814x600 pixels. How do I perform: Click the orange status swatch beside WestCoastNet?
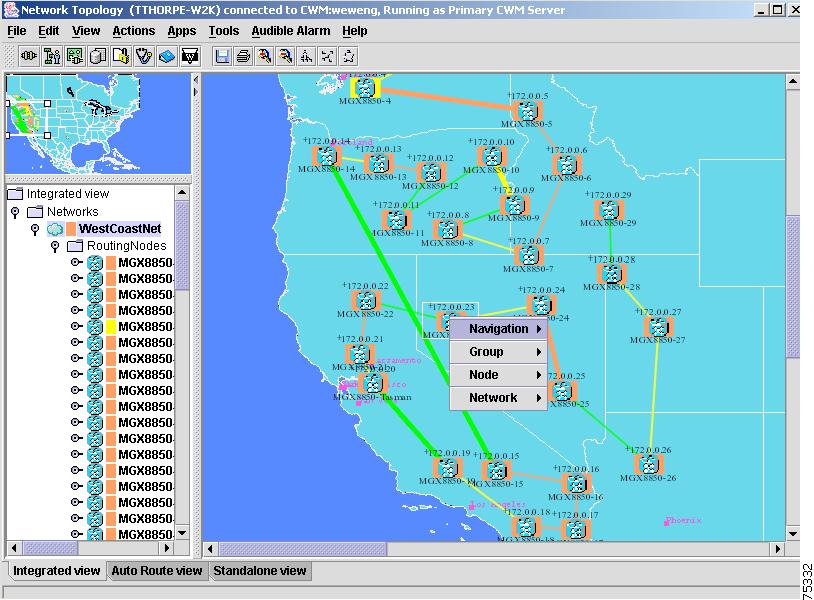point(71,229)
